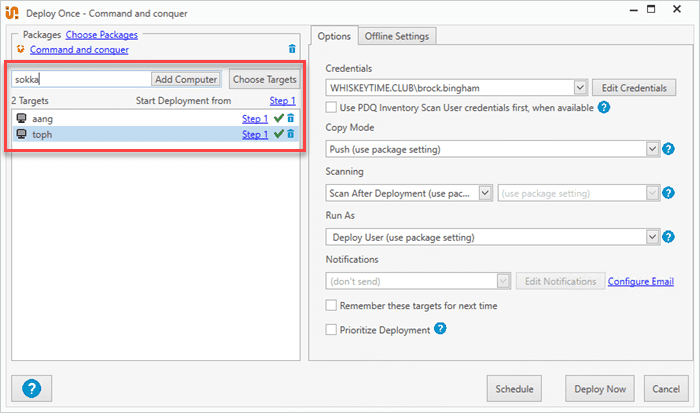Image resolution: width=700 pixels, height=413 pixels.
Task: Open help for Run As setting
Action: 668,237
